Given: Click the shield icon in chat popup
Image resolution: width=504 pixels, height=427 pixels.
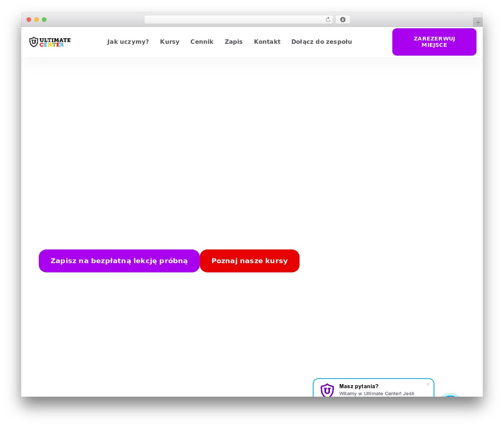Looking at the screenshot, I should pos(327,390).
